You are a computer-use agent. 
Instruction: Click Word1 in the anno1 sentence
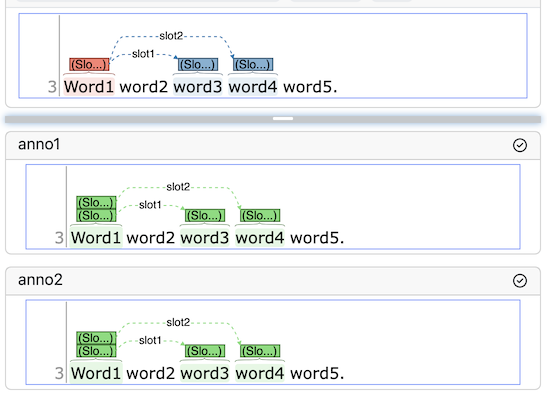(x=96, y=238)
